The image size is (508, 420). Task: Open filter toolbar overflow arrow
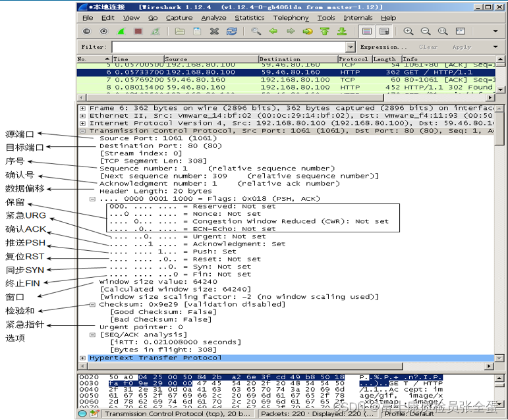point(495,47)
